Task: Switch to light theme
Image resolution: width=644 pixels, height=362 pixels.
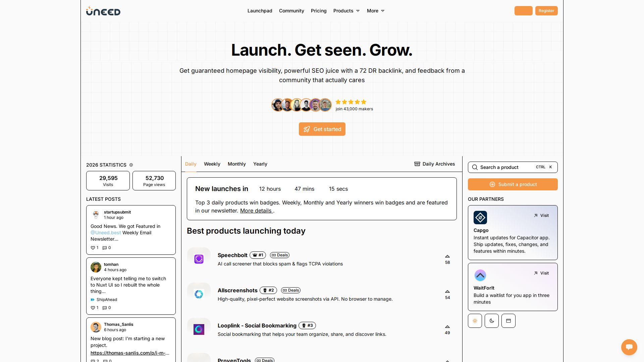Action: pos(475,321)
